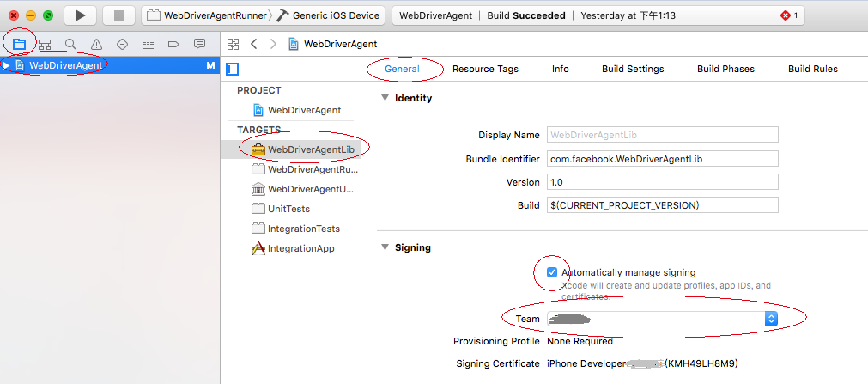Screen dimensions: 868x384
Task: Open the Breakpoint navigator icon
Action: [173, 43]
